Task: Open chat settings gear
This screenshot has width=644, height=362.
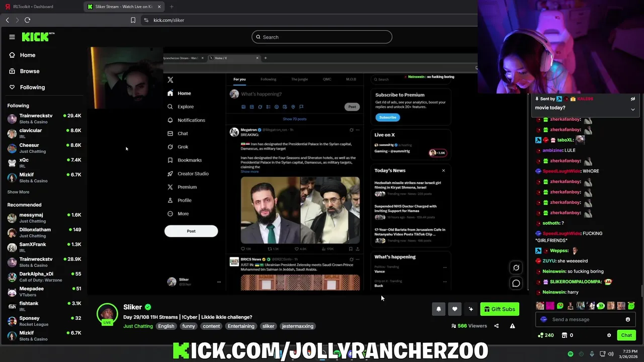Action: click(x=609, y=335)
